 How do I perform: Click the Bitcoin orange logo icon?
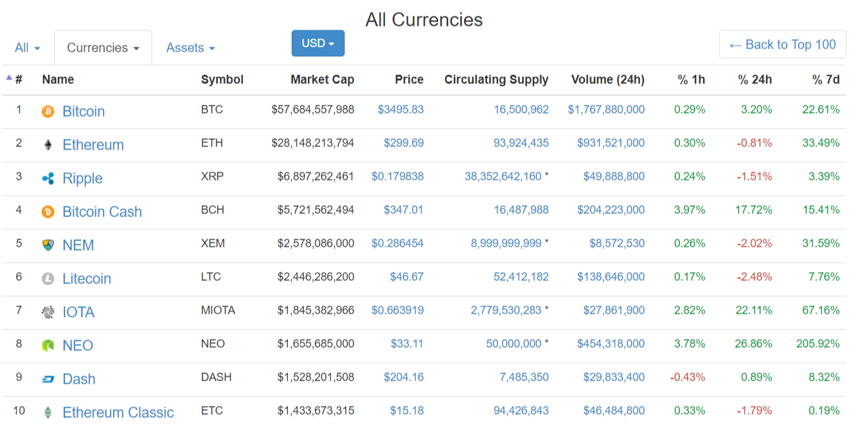coord(48,112)
